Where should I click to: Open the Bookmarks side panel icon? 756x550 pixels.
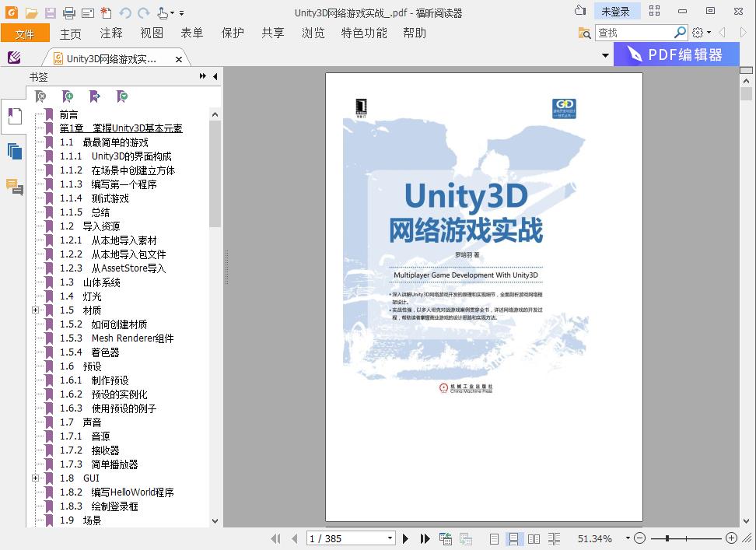15,117
